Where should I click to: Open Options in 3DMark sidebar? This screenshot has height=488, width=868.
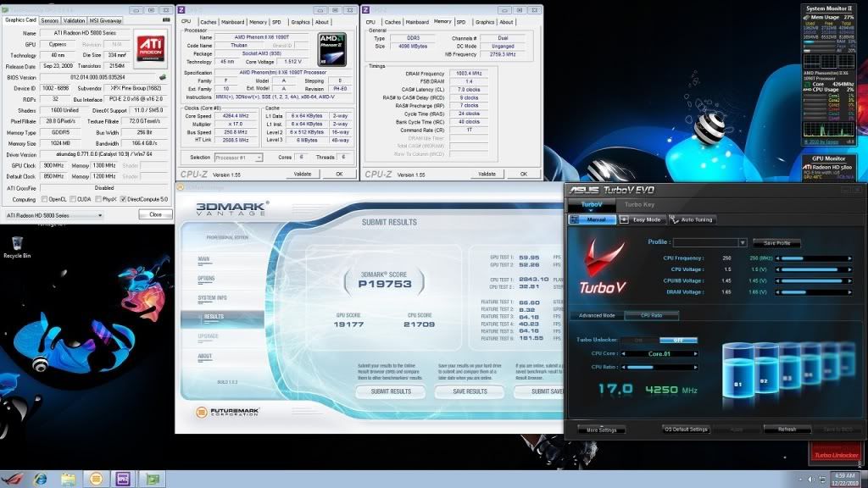206,278
